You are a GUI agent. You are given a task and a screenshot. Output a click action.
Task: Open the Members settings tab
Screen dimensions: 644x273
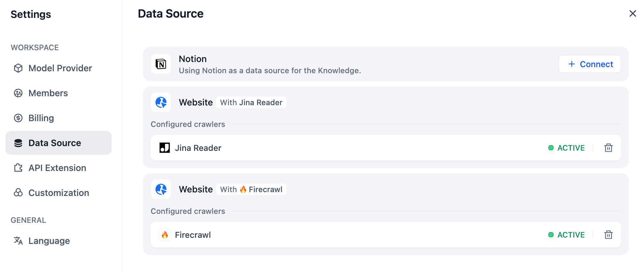(48, 93)
